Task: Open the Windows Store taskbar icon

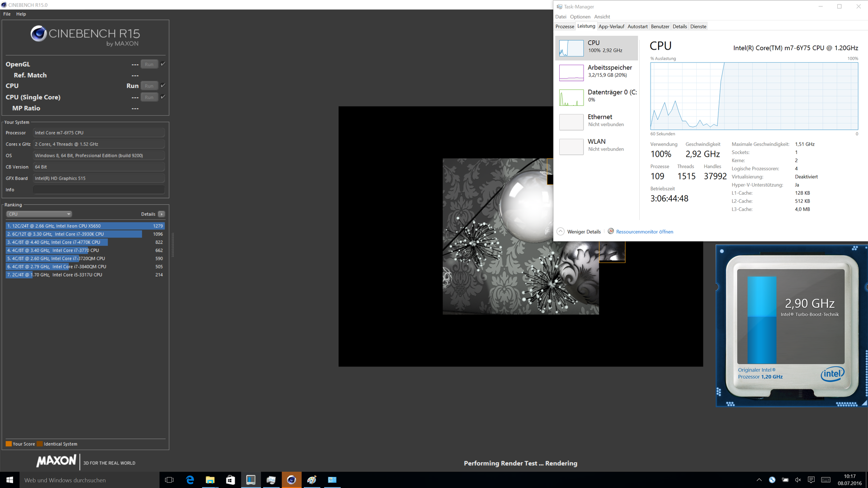Action: point(231,480)
